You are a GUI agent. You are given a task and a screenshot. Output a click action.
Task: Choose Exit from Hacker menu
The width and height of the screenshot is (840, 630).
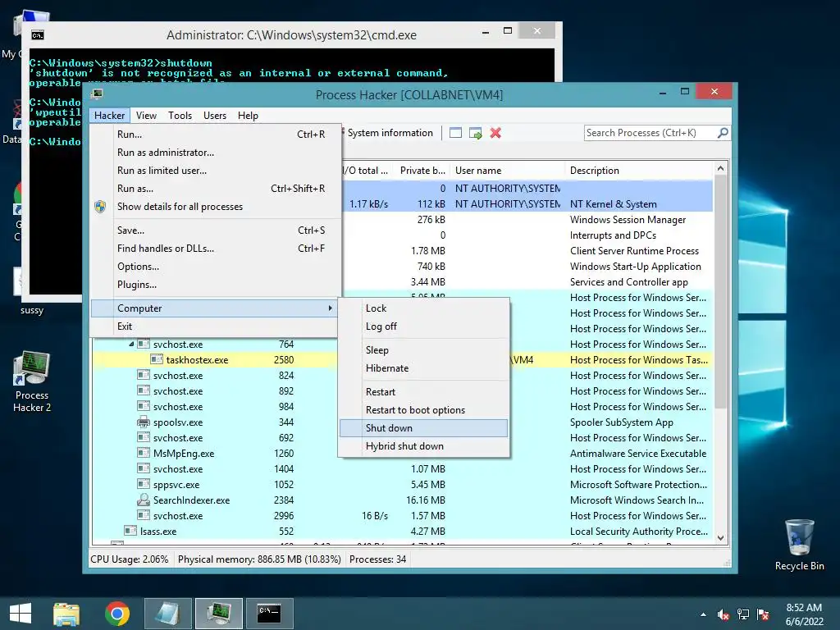[x=216, y=326]
